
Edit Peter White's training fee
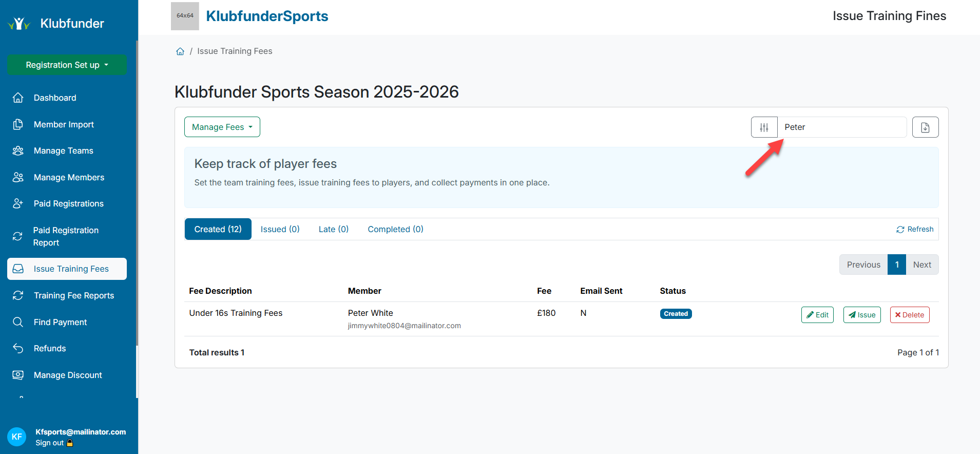pos(817,315)
